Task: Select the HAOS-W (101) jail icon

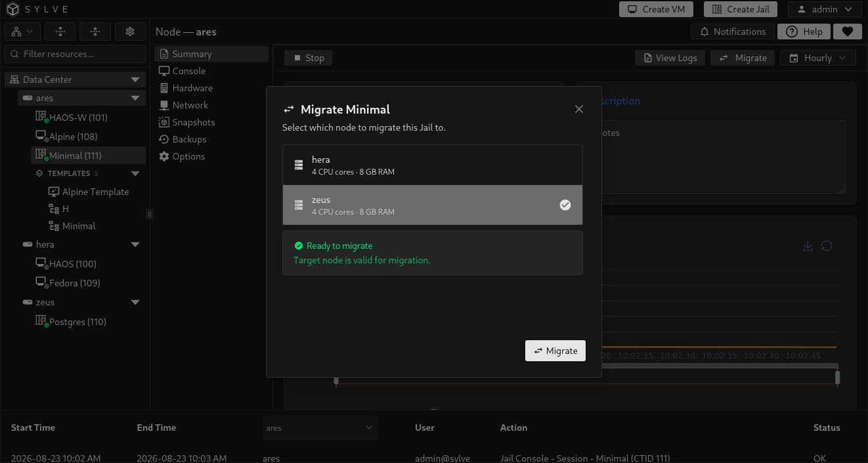Action: (x=41, y=117)
